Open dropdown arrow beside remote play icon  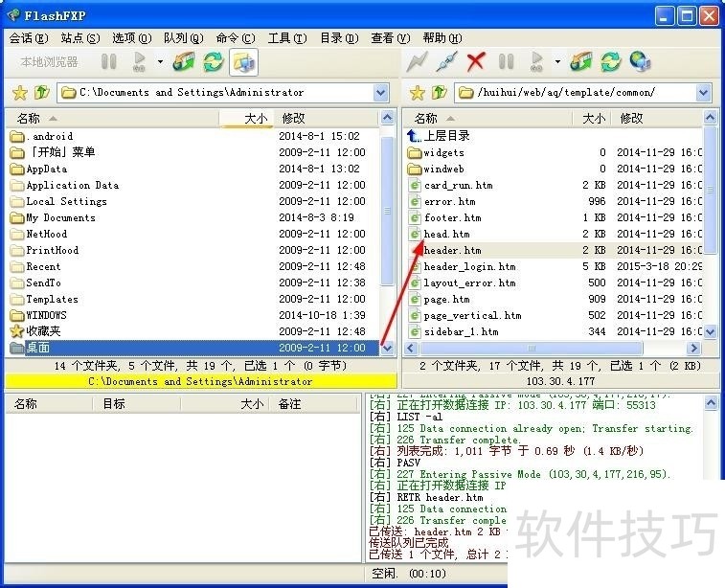pos(557,61)
